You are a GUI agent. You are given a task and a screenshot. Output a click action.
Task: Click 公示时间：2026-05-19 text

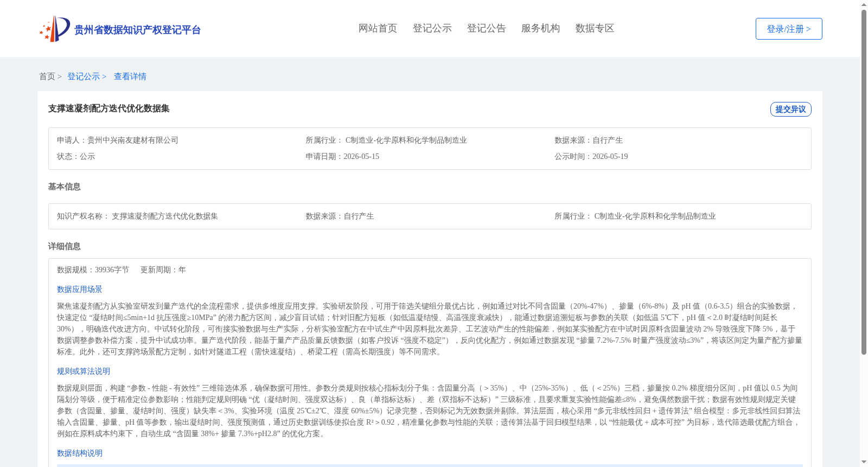click(x=591, y=156)
